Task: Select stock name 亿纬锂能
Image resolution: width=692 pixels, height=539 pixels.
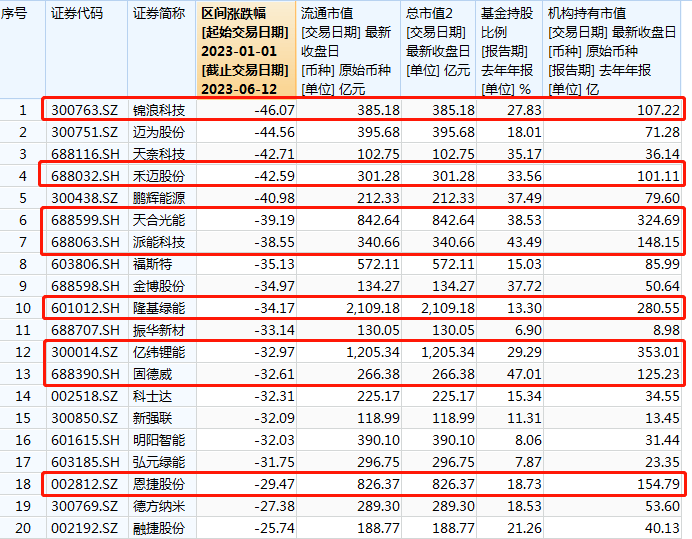Action: point(159,352)
